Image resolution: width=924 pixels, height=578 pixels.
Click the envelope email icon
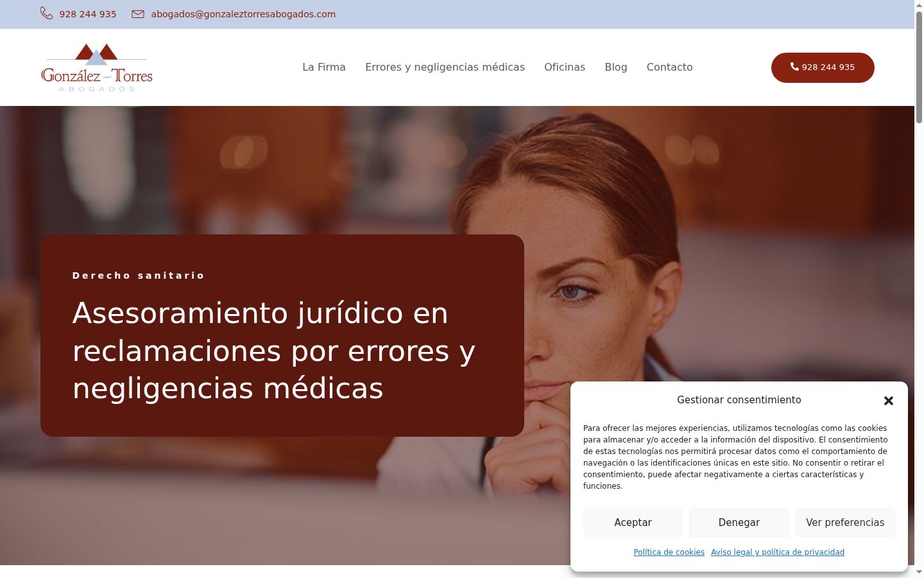pos(138,14)
